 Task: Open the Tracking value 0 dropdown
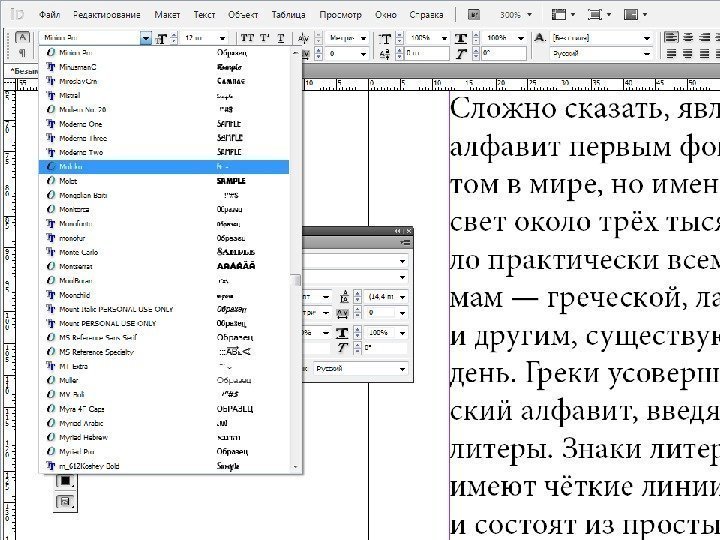[363, 54]
